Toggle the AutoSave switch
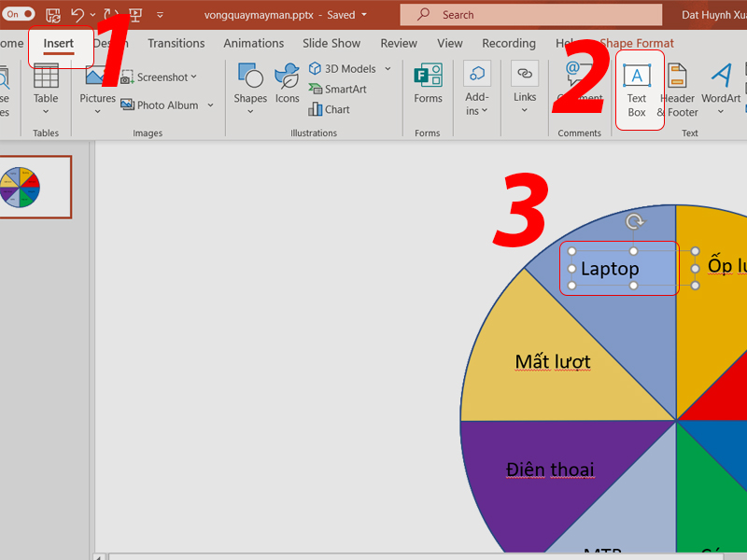The width and height of the screenshot is (747, 560). (19, 15)
